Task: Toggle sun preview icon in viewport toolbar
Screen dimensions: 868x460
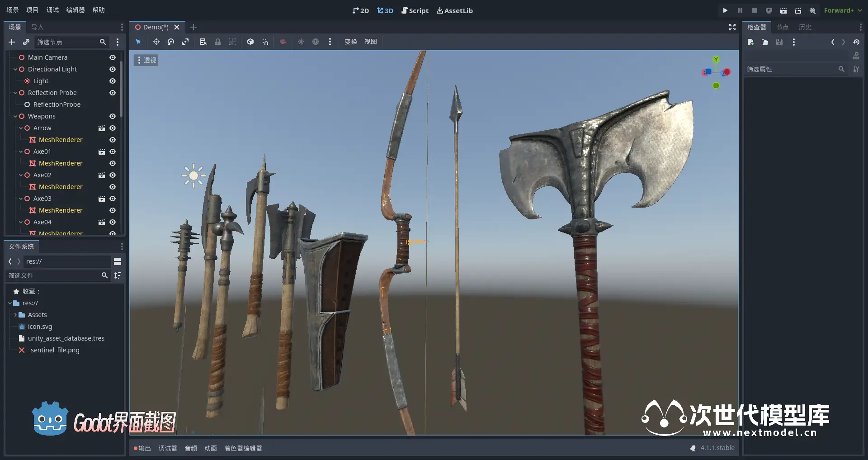Action: coord(301,42)
